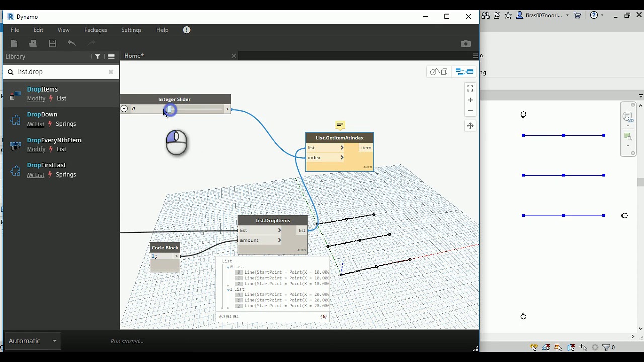Screen dimensions: 644x362
Task: Close the Home* workspace tab
Action: (234, 56)
